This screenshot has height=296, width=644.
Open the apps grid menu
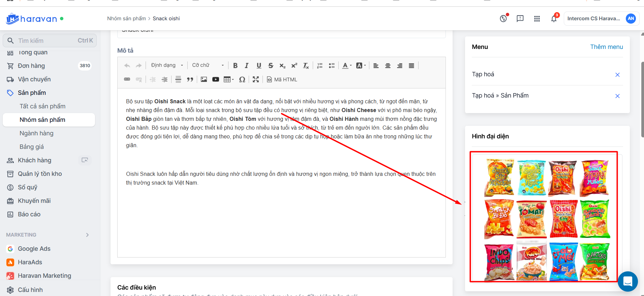(x=537, y=19)
